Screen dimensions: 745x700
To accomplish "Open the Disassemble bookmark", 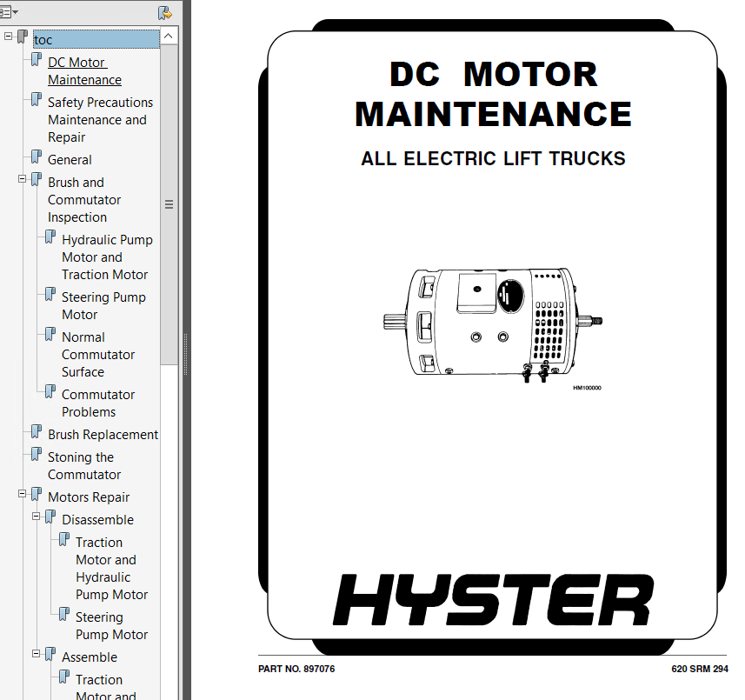I will pyautogui.click(x=97, y=519).
